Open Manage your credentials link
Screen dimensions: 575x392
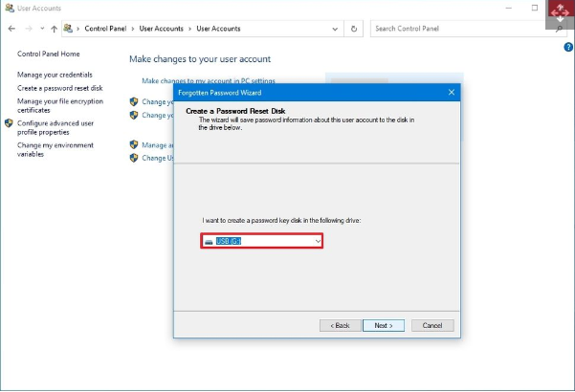(55, 75)
